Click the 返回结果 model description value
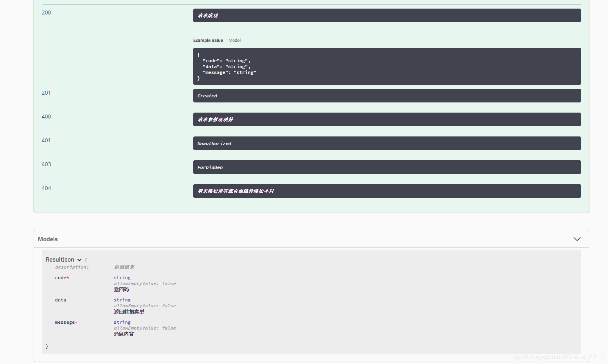The width and height of the screenshot is (608, 364). point(124,267)
